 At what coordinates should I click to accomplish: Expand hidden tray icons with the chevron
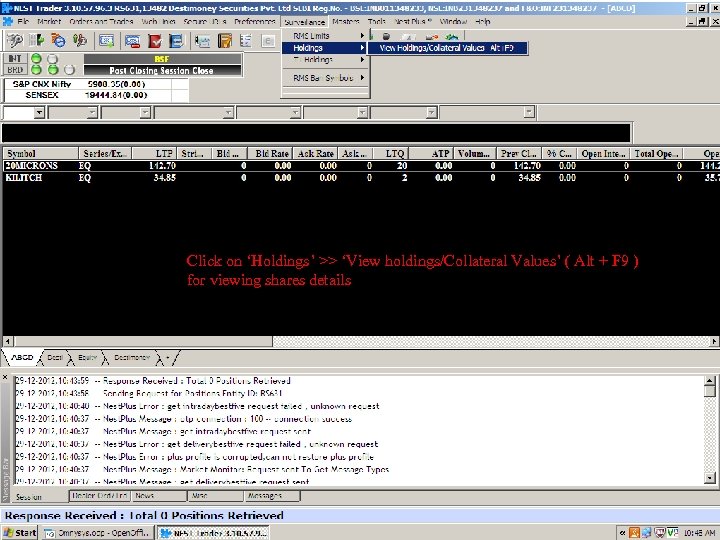pyautogui.click(x=622, y=533)
